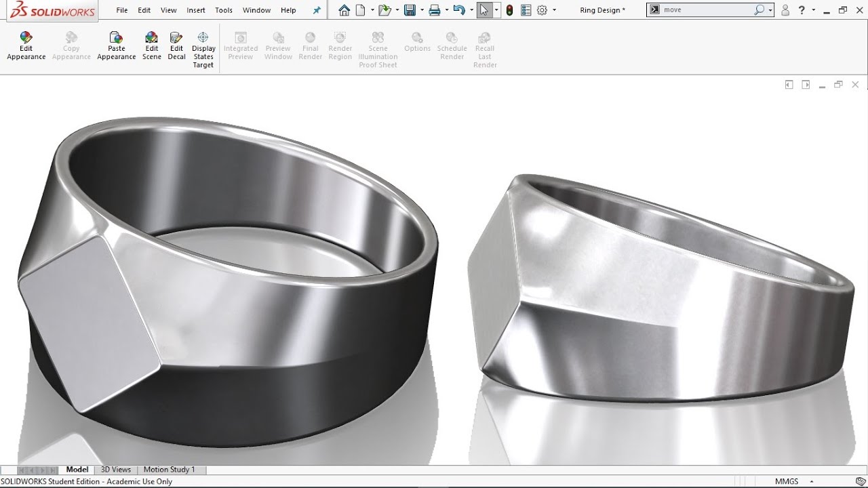The image size is (868, 488).
Task: Open File Properties list icon
Action: coord(527,10)
